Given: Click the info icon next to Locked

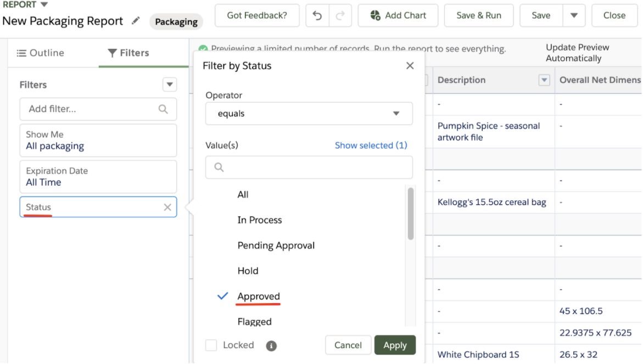Looking at the screenshot, I should [271, 345].
